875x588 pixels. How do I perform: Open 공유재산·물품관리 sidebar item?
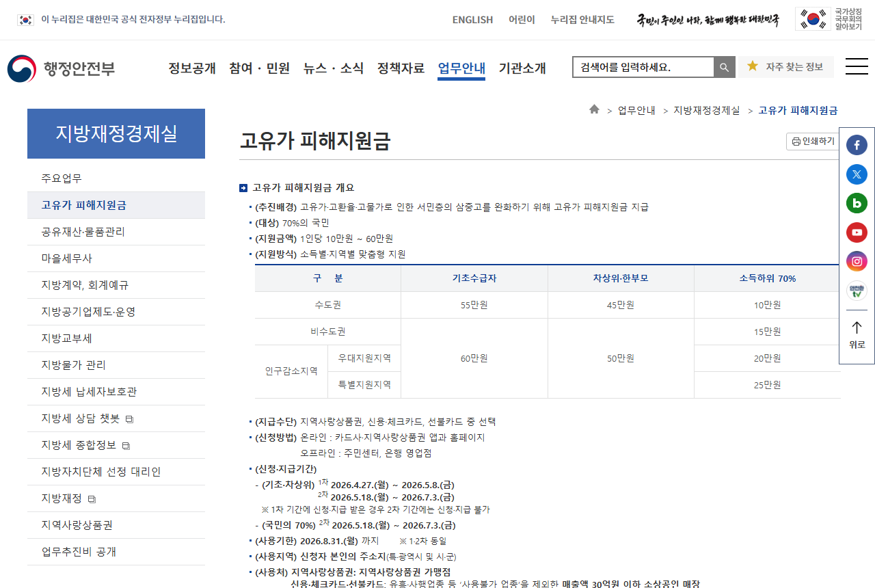click(x=116, y=232)
